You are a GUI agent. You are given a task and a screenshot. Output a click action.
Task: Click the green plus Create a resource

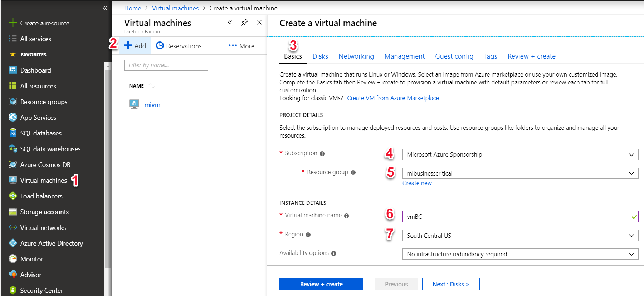tap(13, 23)
